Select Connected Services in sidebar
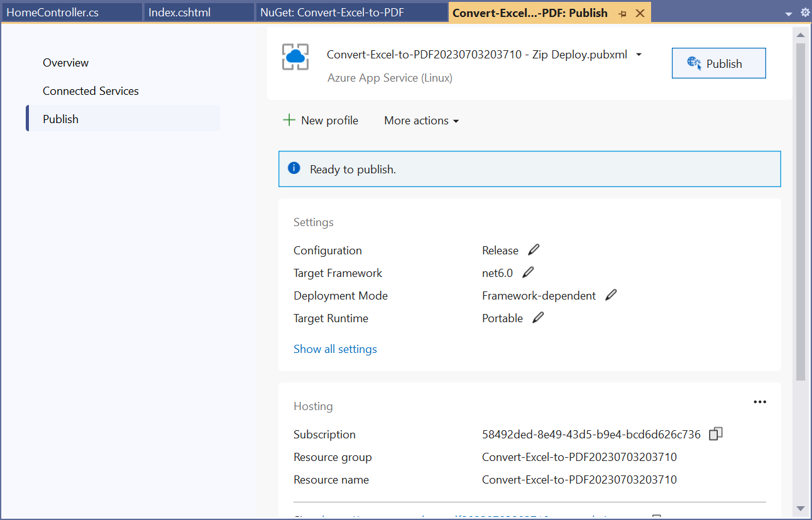Image resolution: width=812 pixels, height=520 pixels. pyautogui.click(x=91, y=91)
